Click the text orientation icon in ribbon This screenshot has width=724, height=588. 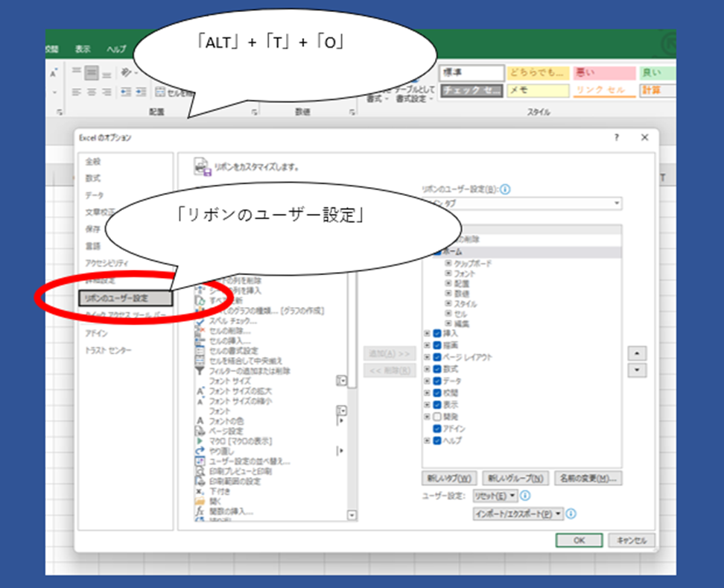pyautogui.click(x=126, y=72)
